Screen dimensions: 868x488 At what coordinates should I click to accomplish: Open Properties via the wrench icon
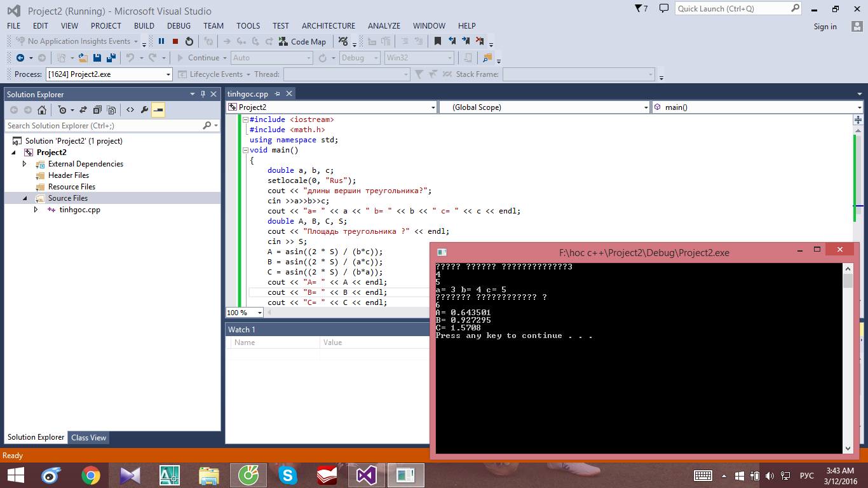pos(144,110)
